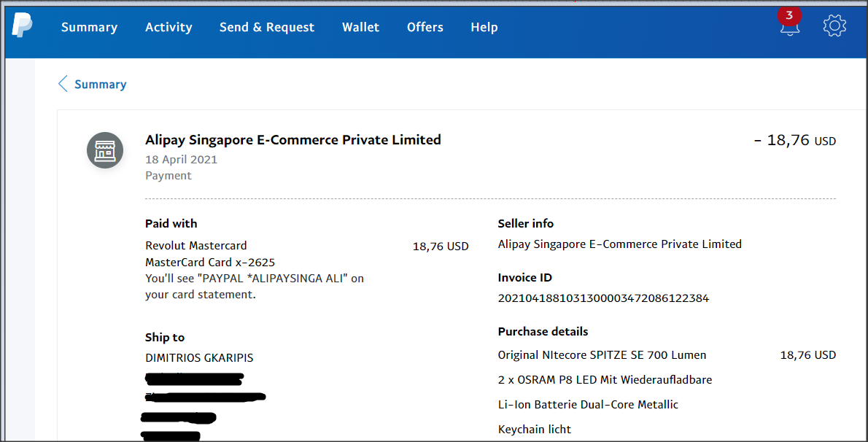Screen dimensions: 868x442
Task: Click the PayPal logo icon
Action: pyautogui.click(x=22, y=26)
